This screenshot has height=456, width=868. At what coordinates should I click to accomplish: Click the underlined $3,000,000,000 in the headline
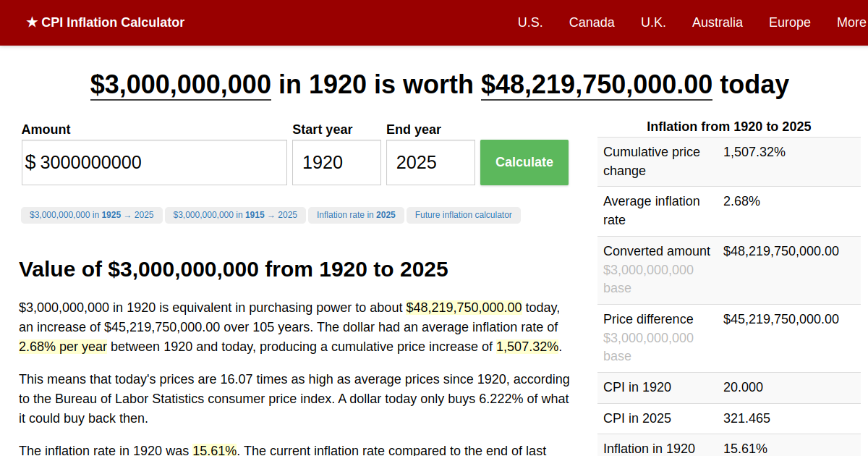click(181, 85)
